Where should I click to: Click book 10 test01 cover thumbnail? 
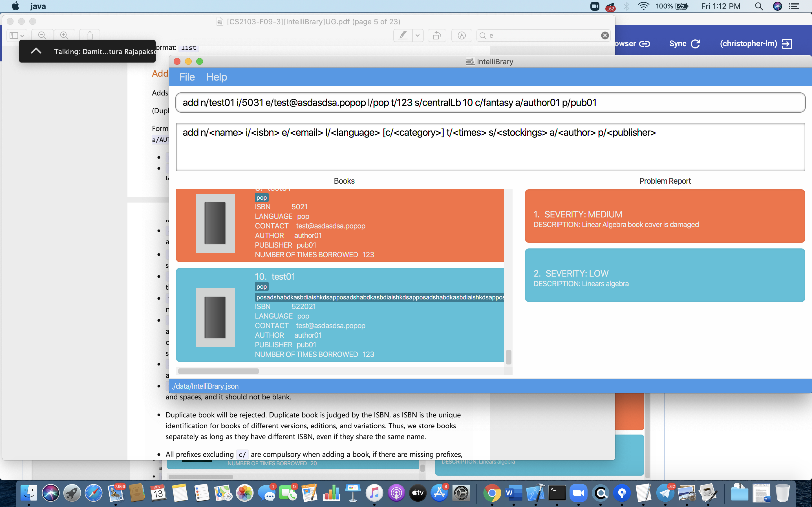tap(215, 317)
